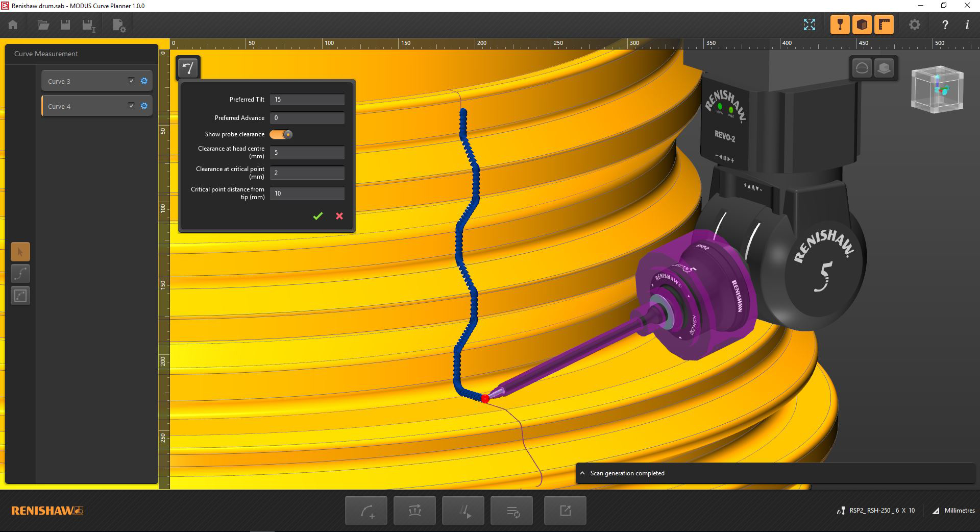
Task: Click the zoom-to-fit view icon
Action: (809, 25)
